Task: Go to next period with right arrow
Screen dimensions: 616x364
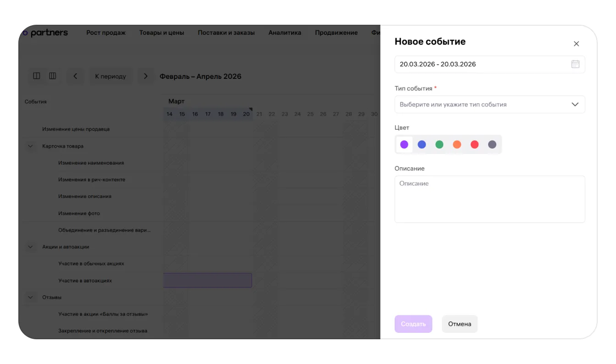Action: point(146,76)
